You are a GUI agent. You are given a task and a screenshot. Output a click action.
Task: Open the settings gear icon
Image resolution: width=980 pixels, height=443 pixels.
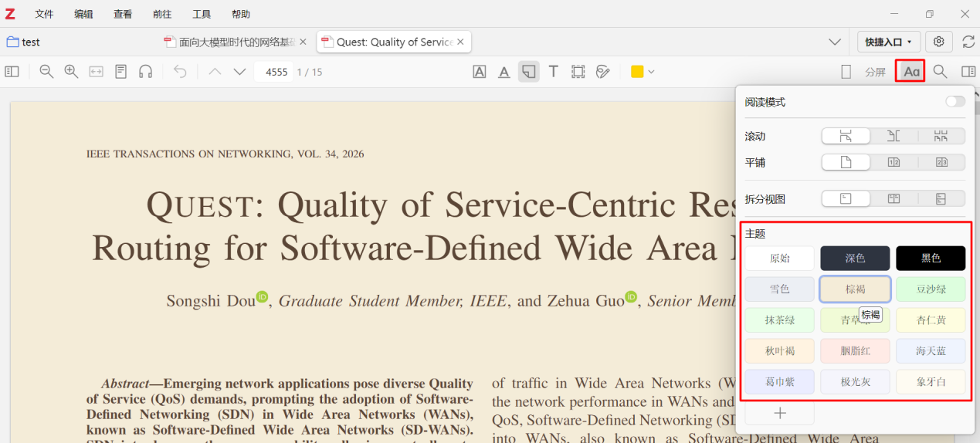click(939, 42)
